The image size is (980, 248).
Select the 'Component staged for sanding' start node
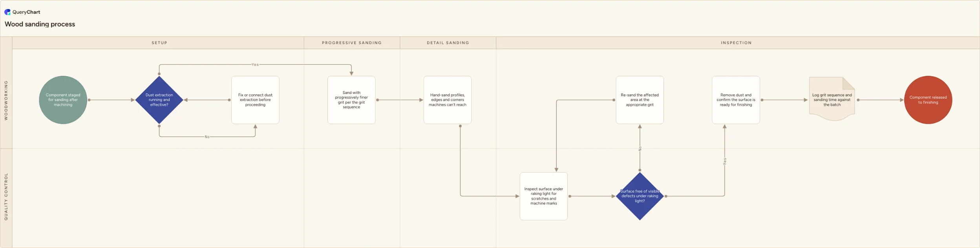click(x=63, y=100)
